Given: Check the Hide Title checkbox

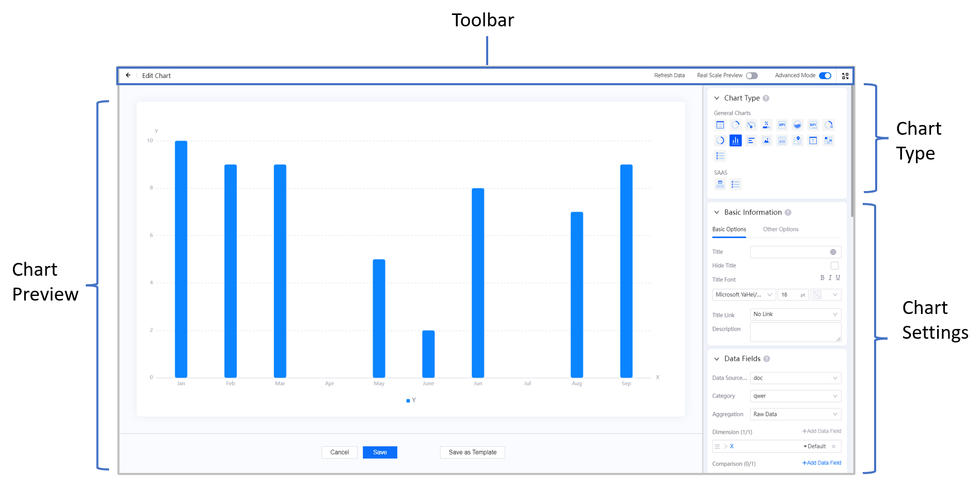Looking at the screenshot, I should (834, 265).
